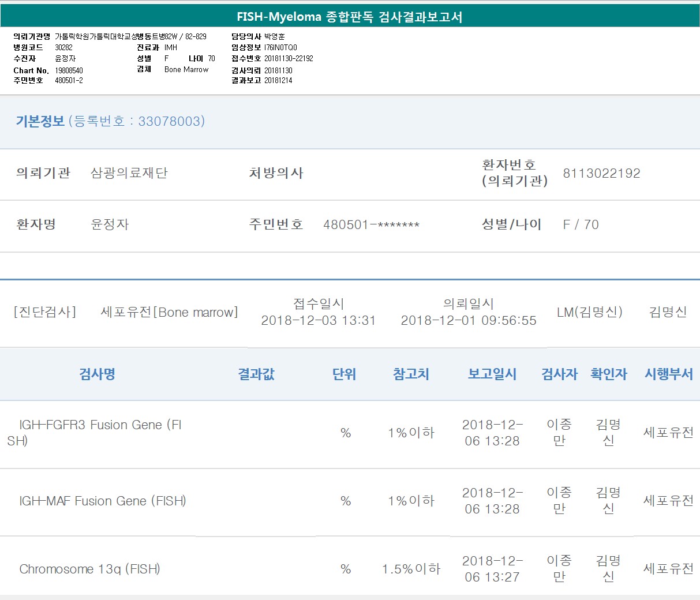The image size is (700, 600).
Task: Select patient number '8113022192'
Action: point(601,173)
